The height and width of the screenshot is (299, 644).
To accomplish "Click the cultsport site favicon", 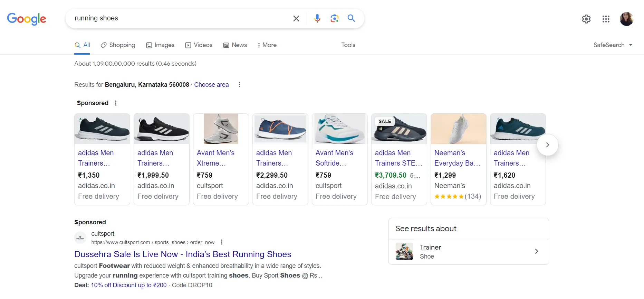I will click(80, 238).
